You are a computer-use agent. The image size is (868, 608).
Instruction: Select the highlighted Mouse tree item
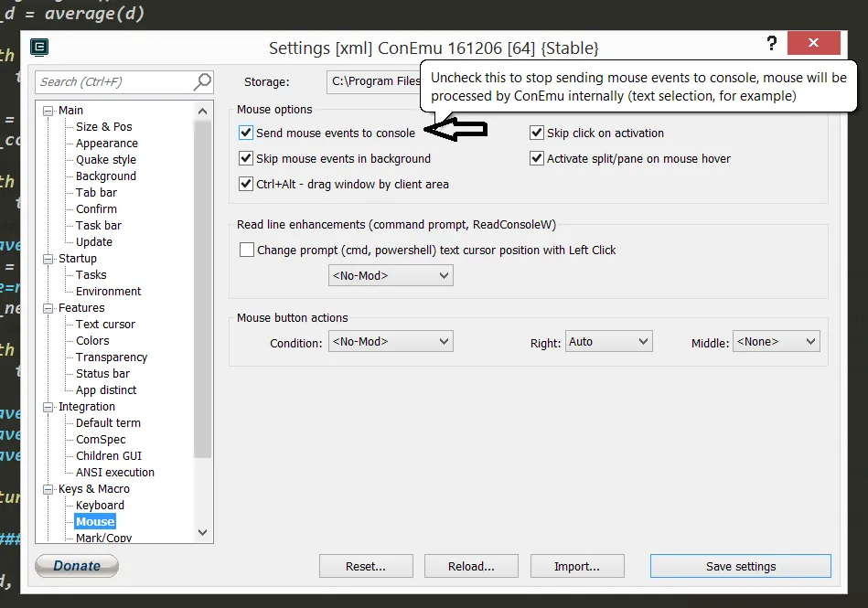coord(95,522)
